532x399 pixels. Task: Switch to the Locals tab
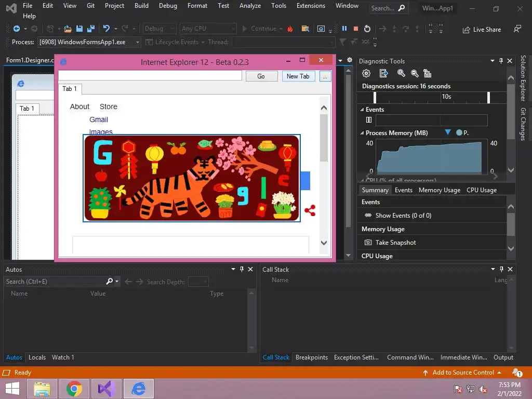[37, 357]
